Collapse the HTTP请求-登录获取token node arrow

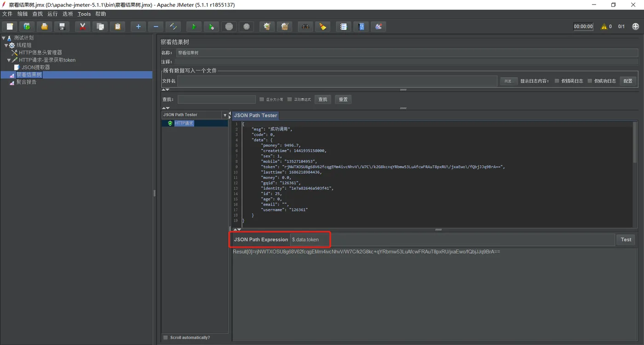(9, 60)
